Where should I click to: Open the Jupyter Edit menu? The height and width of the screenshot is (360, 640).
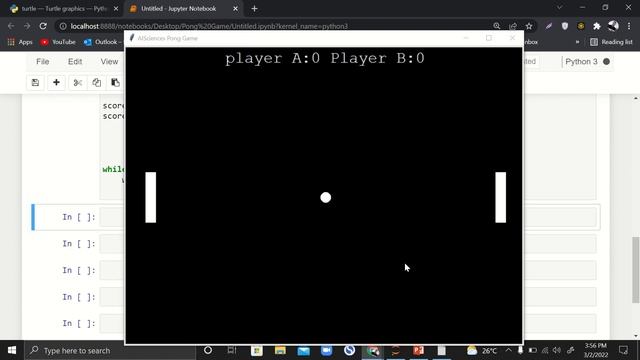pos(75,62)
